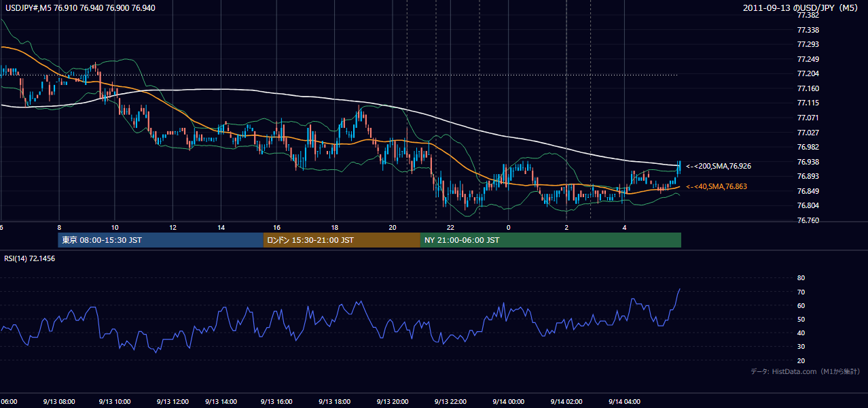Screen dimensions: 868x408
Task: Click RSI axis level 40
Action: click(x=801, y=333)
